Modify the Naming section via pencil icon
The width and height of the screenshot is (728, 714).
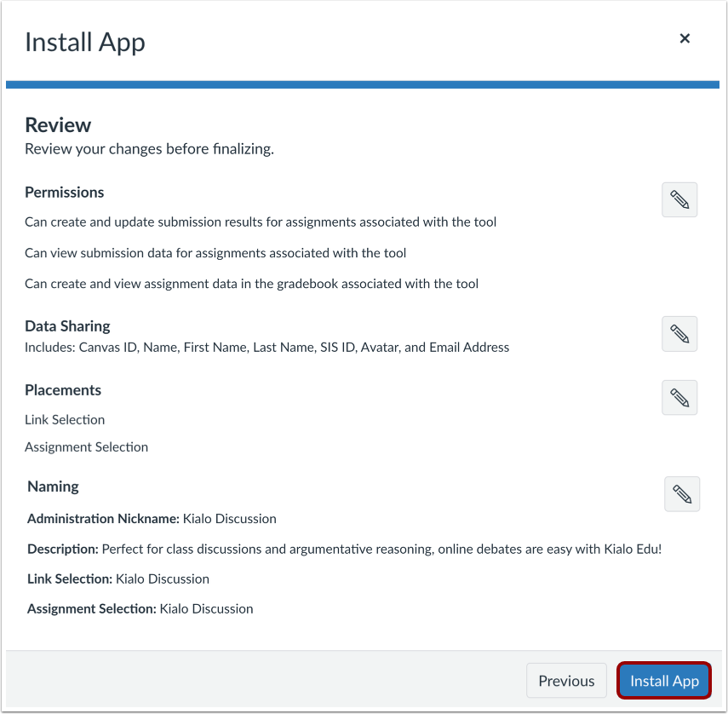(681, 493)
